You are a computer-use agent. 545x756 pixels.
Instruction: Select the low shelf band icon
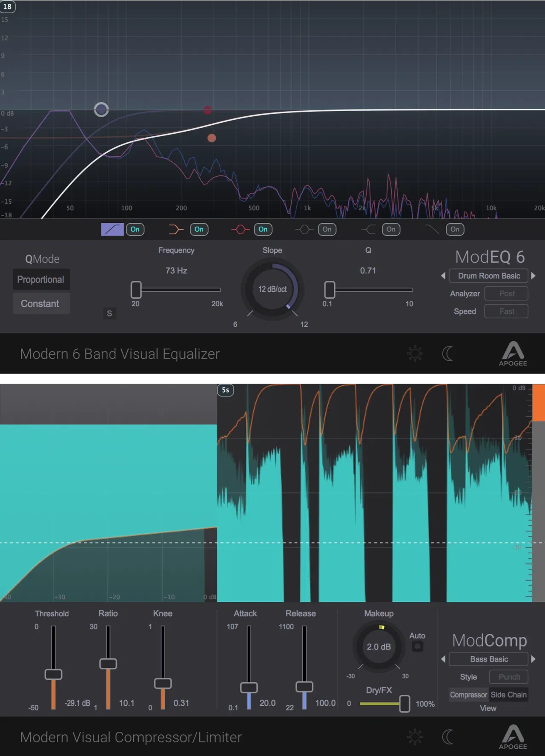[176, 230]
